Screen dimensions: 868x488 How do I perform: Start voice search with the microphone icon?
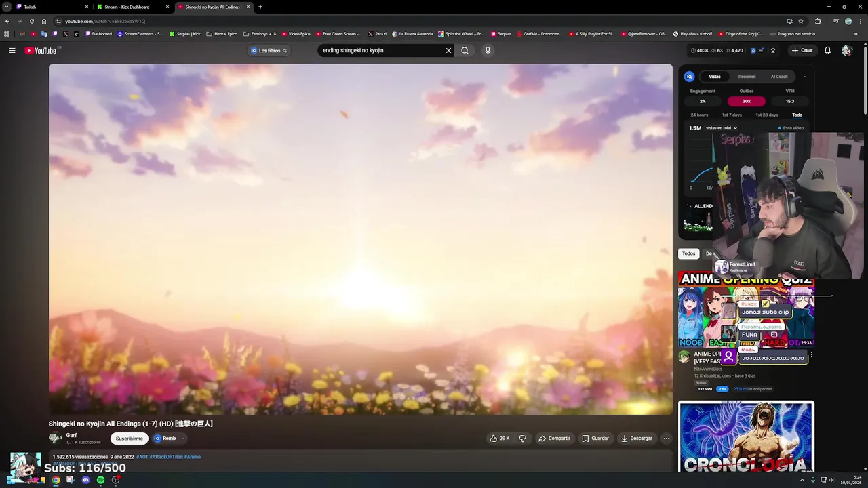pyautogui.click(x=487, y=50)
